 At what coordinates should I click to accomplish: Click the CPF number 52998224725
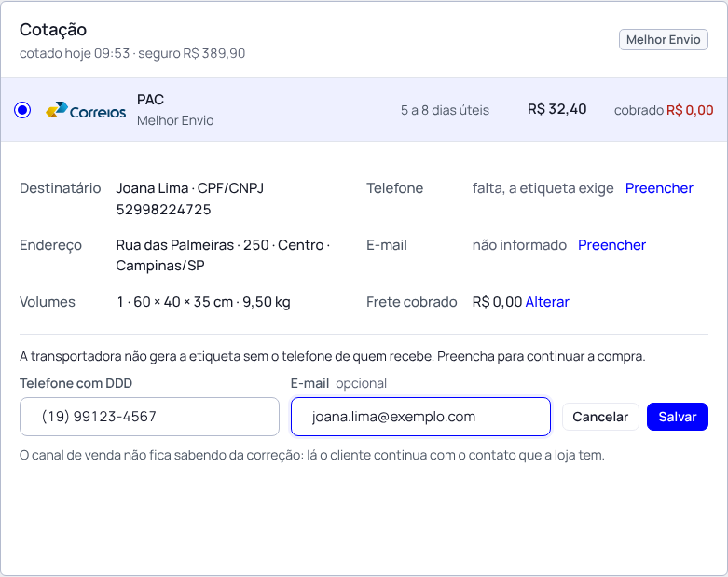click(163, 210)
